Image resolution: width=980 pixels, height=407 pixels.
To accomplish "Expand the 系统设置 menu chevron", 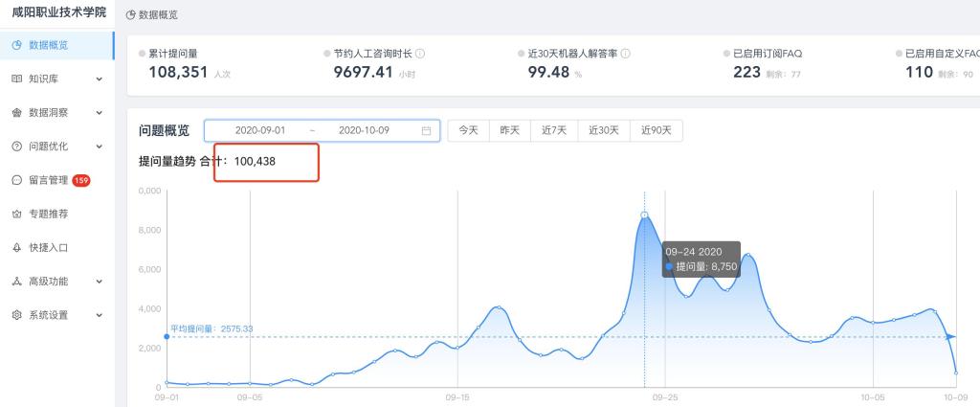I will point(100,315).
